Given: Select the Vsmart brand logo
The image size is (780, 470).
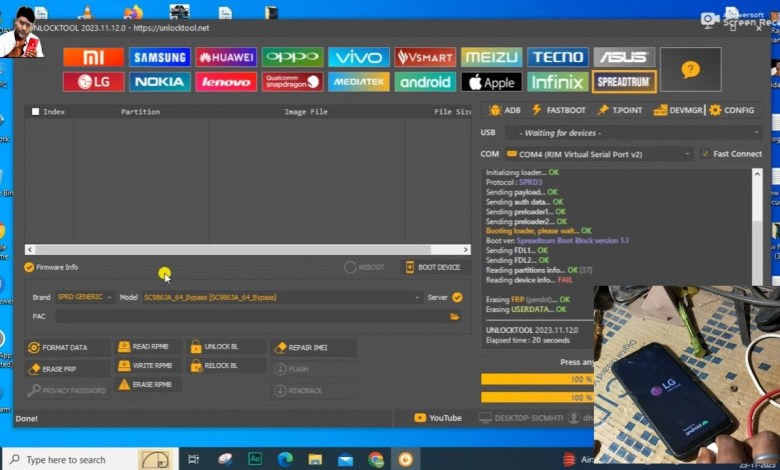Looking at the screenshot, I should pos(425,57).
